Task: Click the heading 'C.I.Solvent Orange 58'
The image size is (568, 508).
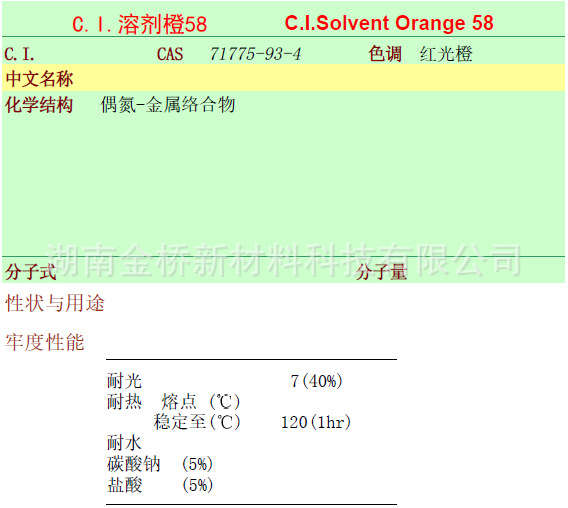Action: [x=389, y=23]
